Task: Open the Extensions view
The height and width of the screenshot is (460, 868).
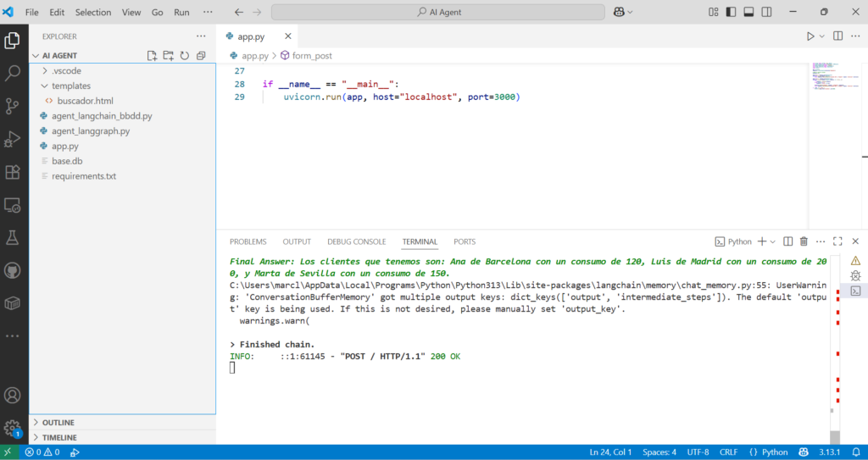Action: (13, 172)
